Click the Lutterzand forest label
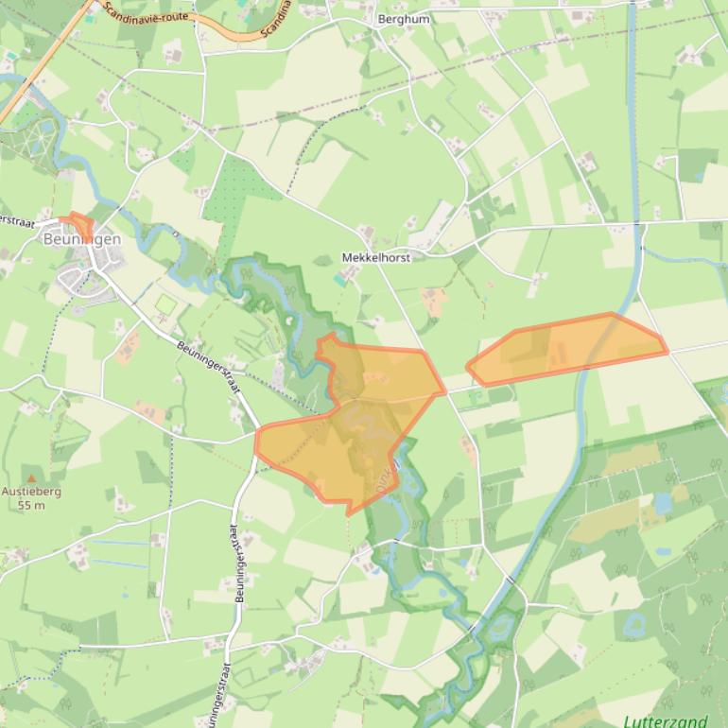Viewport: 728px width, 728px height. click(666, 721)
